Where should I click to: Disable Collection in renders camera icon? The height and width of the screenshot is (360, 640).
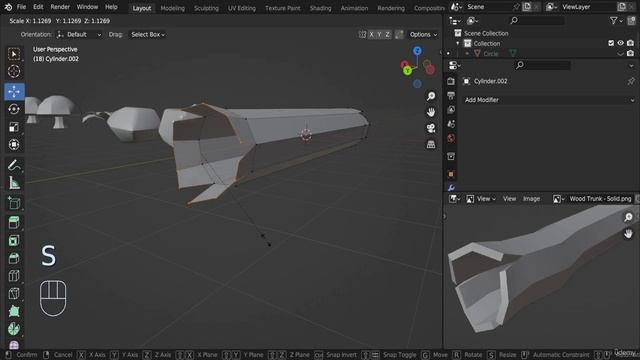pyautogui.click(x=630, y=43)
